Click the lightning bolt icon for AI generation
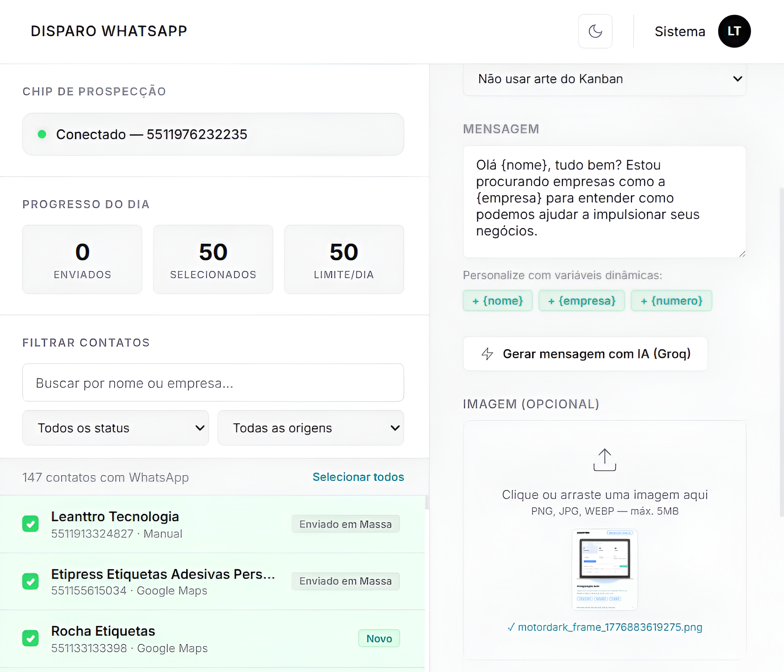Image resolution: width=784 pixels, height=672 pixels. point(488,354)
